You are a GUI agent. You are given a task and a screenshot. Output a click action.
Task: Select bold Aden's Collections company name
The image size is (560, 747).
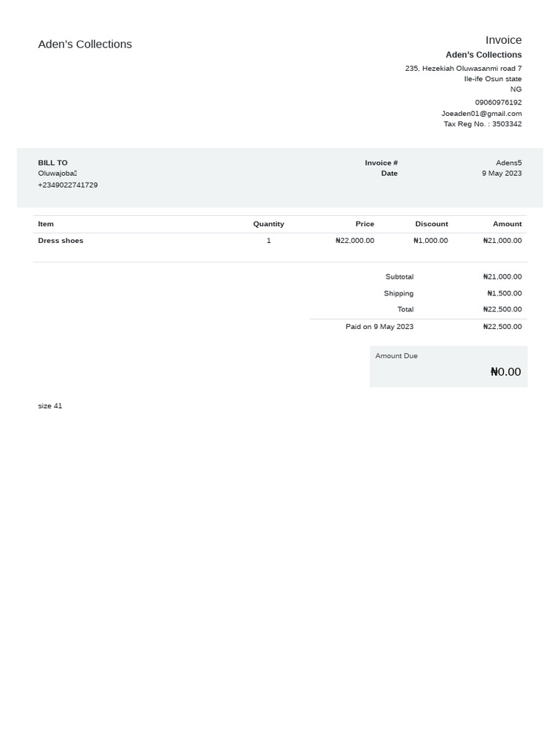tap(483, 55)
